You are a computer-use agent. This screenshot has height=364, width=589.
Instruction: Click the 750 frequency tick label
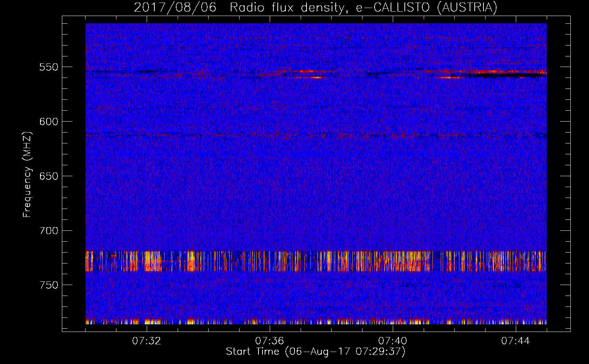(49, 285)
